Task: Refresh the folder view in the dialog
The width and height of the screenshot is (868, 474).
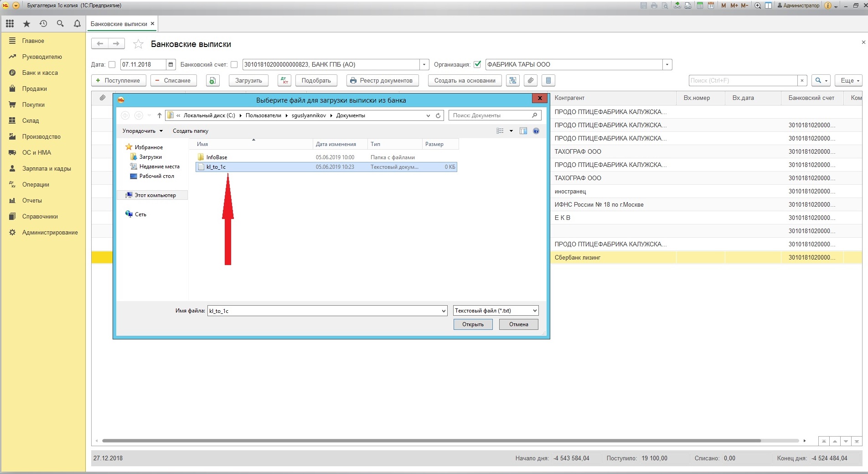Action: click(x=438, y=115)
